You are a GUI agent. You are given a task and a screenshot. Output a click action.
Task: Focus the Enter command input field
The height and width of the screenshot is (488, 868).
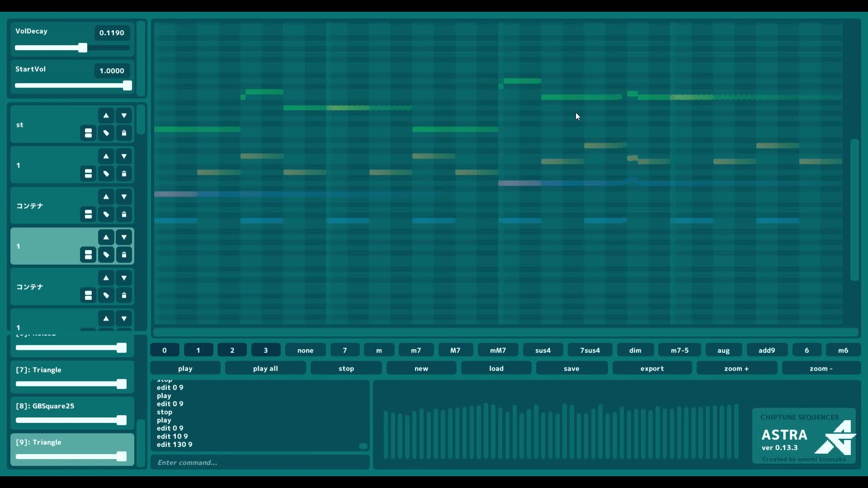coord(260,462)
